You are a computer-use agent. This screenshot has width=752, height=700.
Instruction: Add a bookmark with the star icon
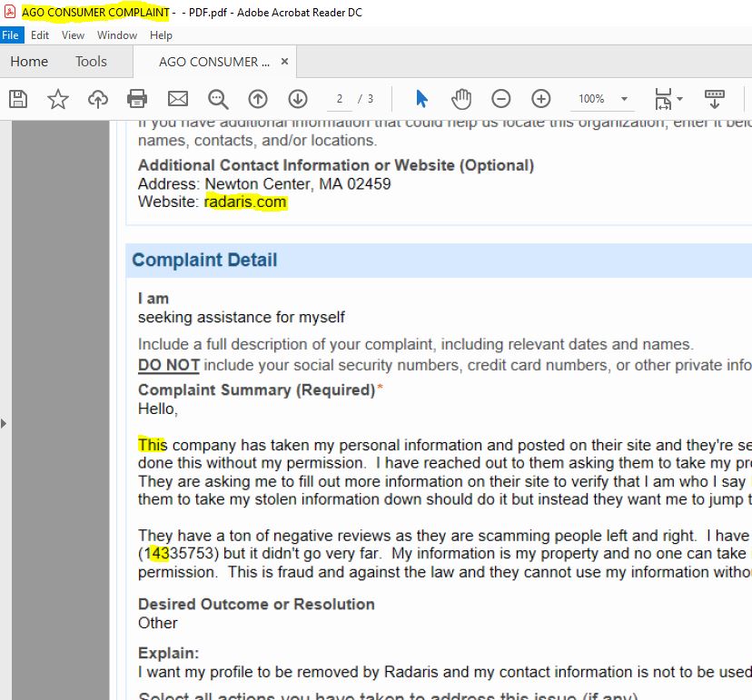(58, 99)
